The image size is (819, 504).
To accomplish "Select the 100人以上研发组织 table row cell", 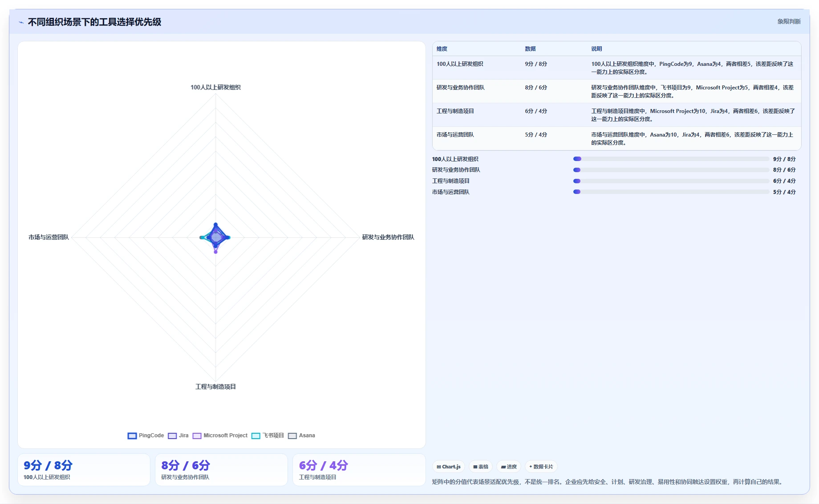I will 460,64.
